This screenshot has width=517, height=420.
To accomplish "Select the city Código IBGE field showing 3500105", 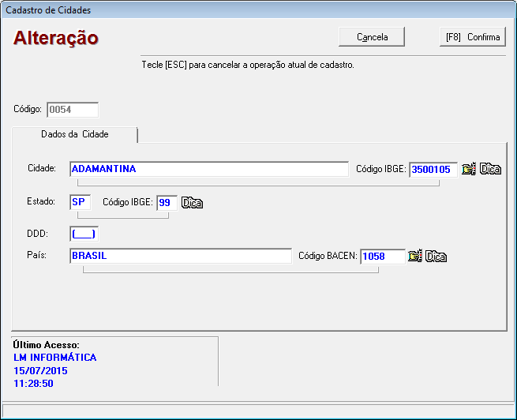I will pos(433,169).
